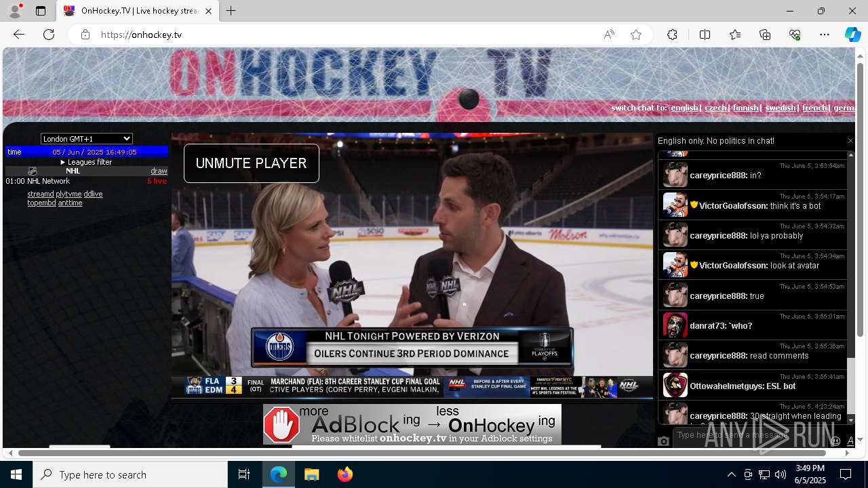Switch chat to swedish

pos(780,108)
